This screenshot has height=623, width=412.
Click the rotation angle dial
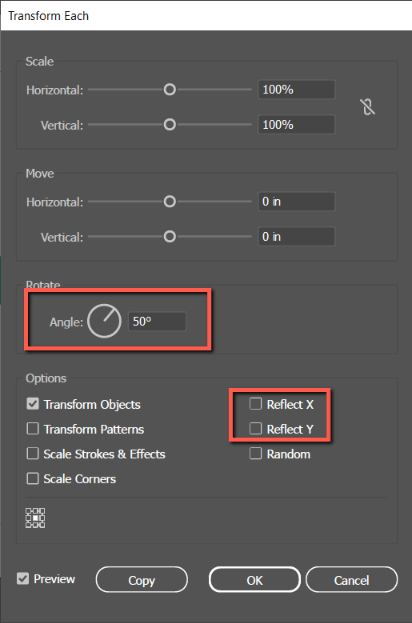pyautogui.click(x=104, y=321)
